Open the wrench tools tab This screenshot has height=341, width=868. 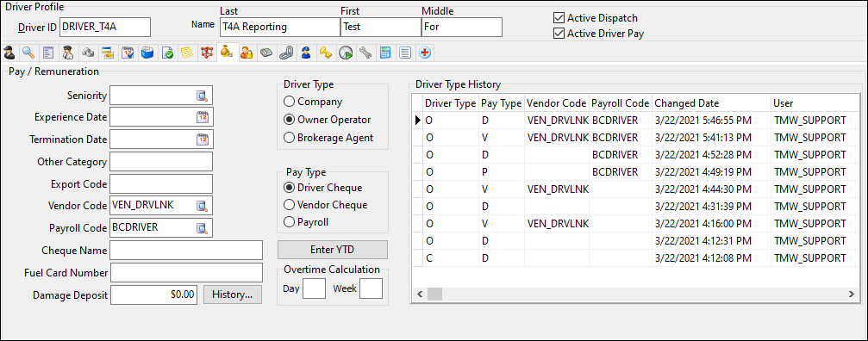[x=365, y=53]
